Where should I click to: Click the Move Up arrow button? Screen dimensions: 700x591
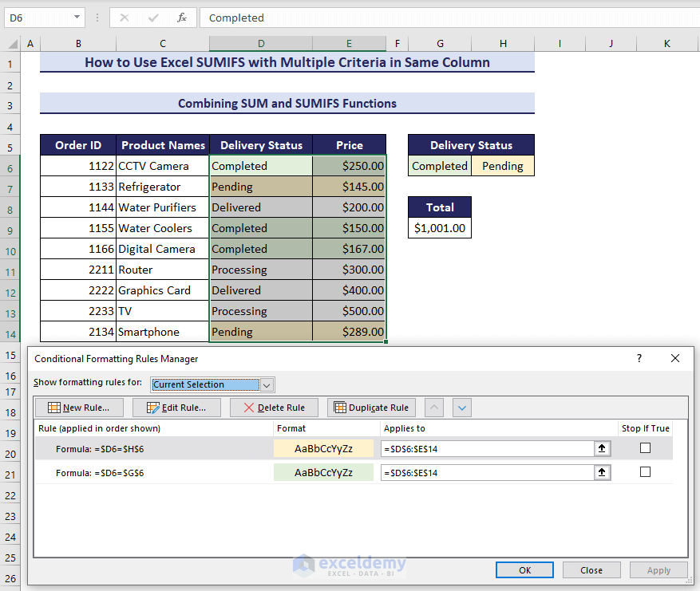coord(434,408)
